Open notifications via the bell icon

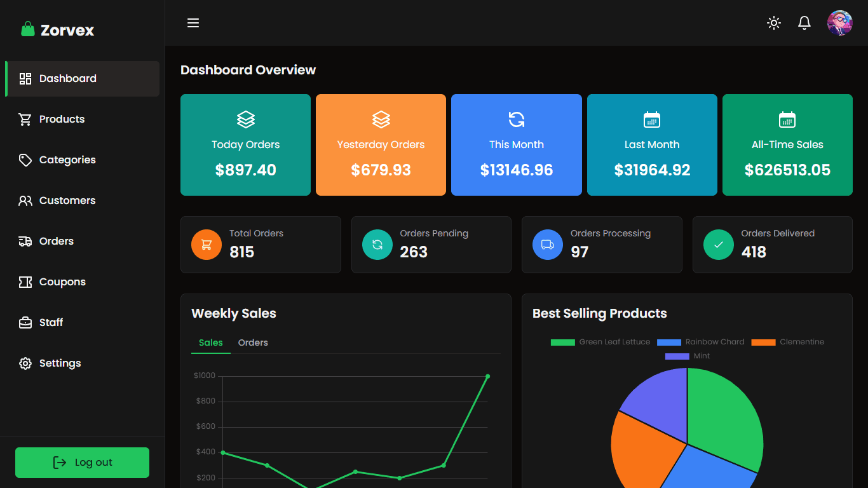tap(804, 23)
